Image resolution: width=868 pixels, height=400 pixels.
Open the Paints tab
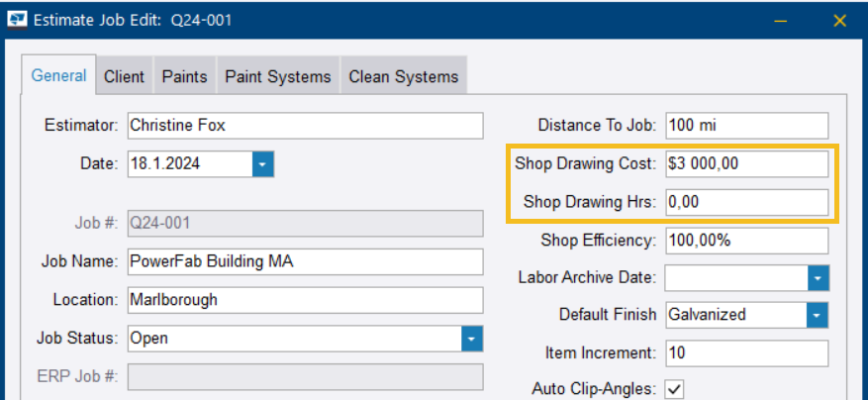click(x=185, y=76)
